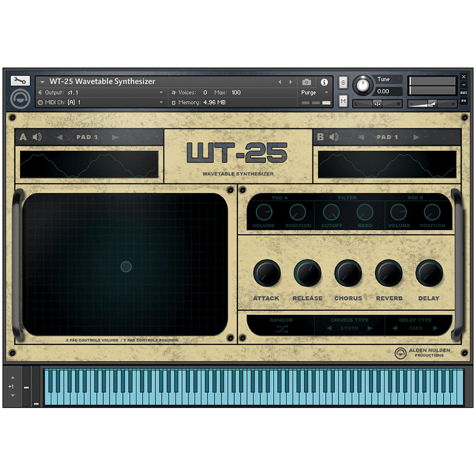476x476 pixels.
Task: Open the camera snapshot icon in header
Action: pyautogui.click(x=307, y=82)
